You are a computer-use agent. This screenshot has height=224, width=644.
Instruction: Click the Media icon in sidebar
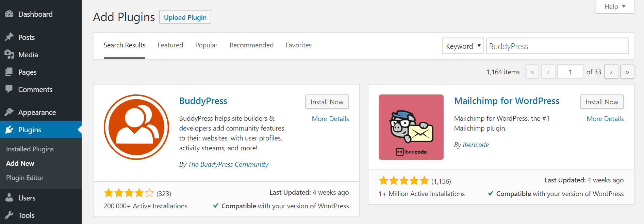point(9,55)
